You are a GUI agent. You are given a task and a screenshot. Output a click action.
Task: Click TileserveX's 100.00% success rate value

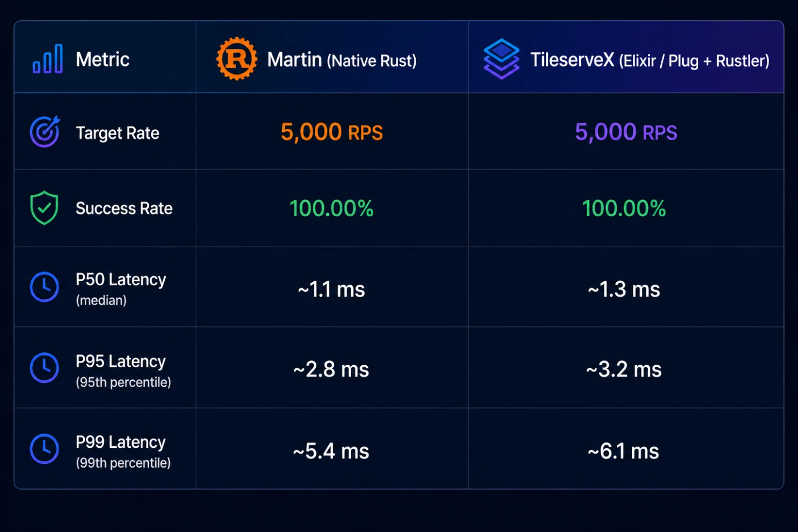click(624, 208)
